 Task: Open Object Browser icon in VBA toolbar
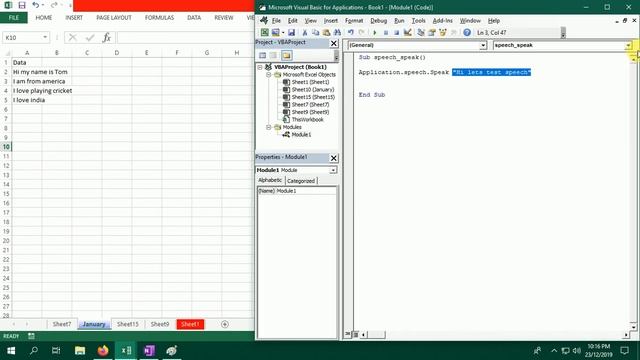[443, 32]
